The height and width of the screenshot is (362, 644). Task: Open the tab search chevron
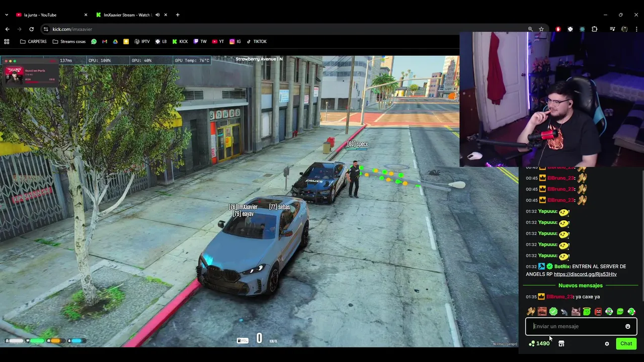[x=7, y=15]
